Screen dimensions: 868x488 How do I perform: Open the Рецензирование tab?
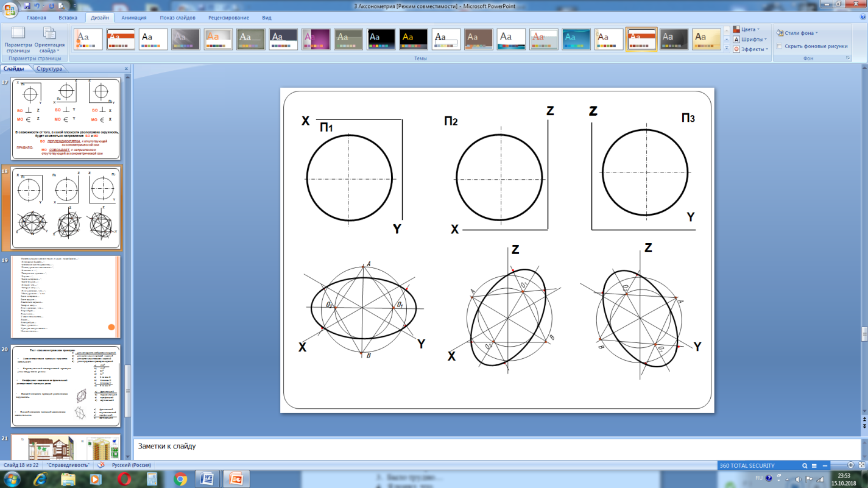[228, 18]
